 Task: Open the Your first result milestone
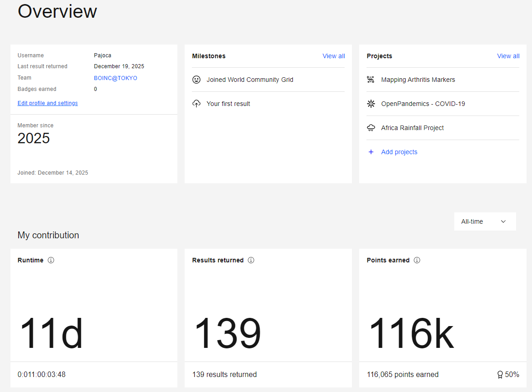[x=228, y=104]
